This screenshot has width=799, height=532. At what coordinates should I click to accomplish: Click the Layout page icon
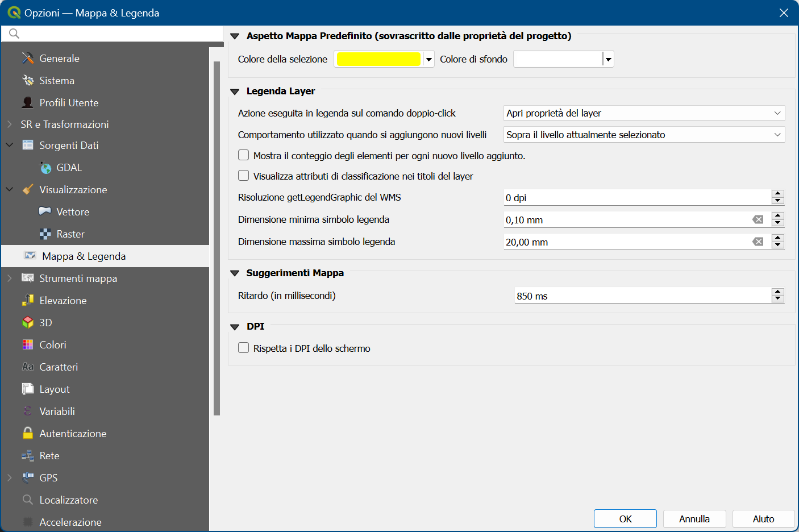tap(28, 389)
